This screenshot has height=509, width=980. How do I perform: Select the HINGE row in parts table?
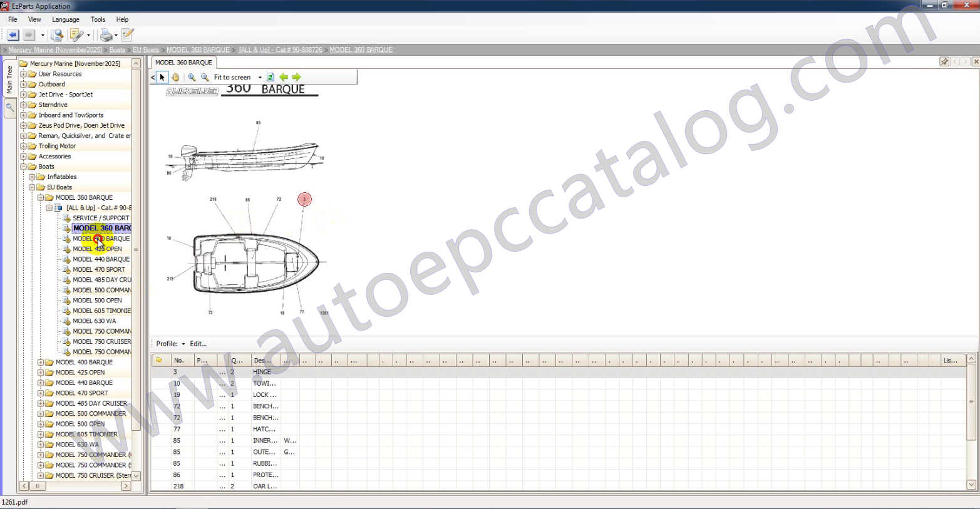[x=262, y=372]
